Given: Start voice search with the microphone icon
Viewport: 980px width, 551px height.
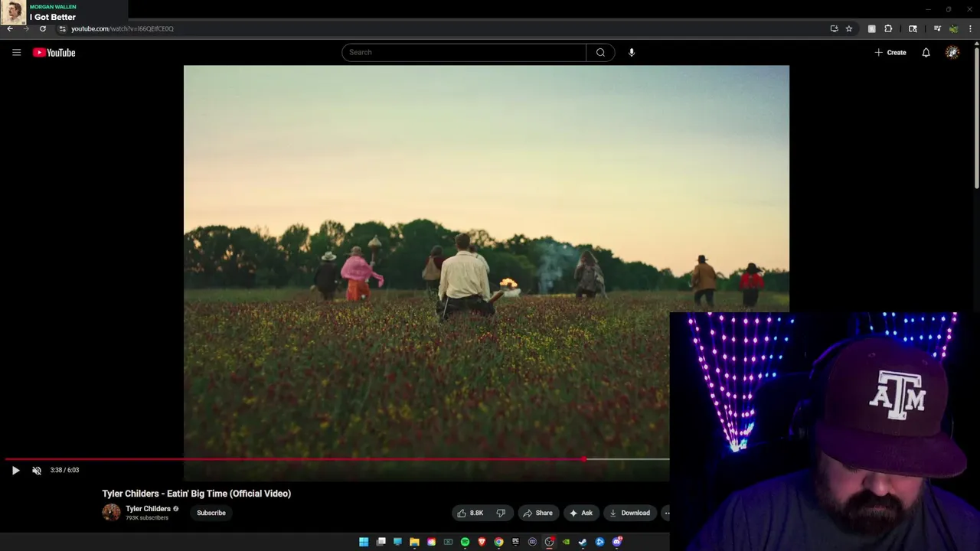Looking at the screenshot, I should click(x=632, y=52).
